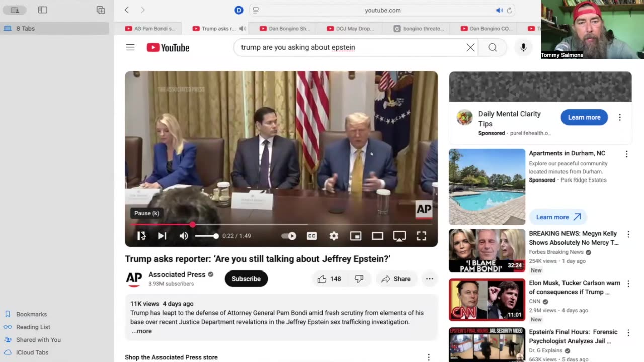644x362 pixels.
Task: Click Learn more on Daily Mental Clarity ad
Action: 584,117
